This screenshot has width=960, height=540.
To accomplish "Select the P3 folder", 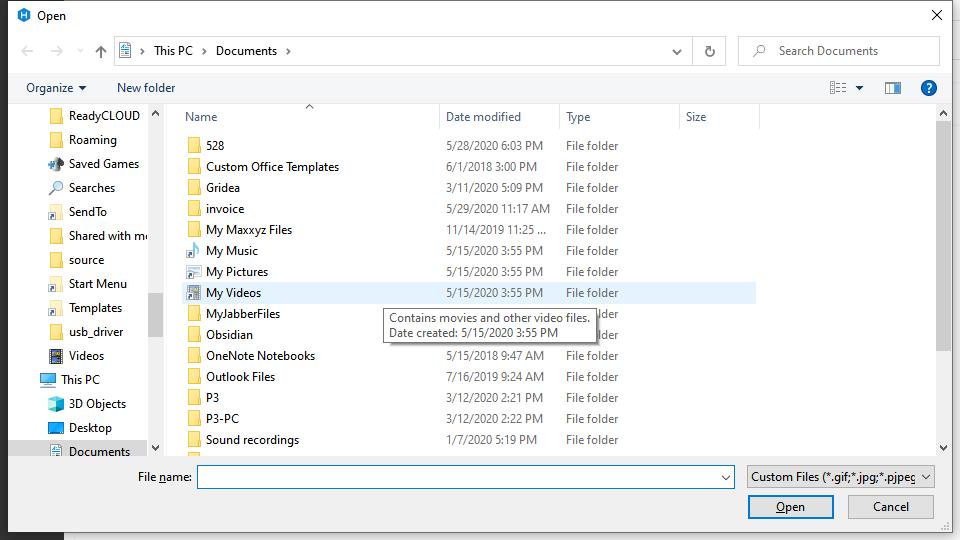I will (203, 397).
